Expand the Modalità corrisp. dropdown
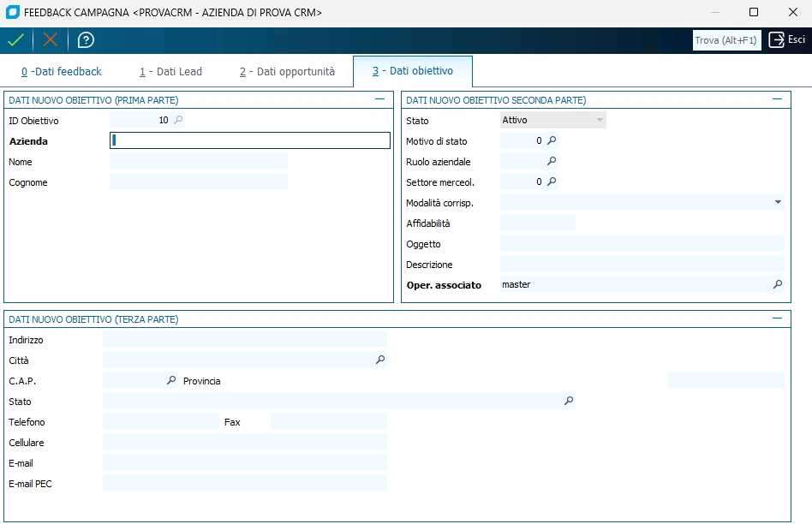Image resolution: width=812 pixels, height=524 pixels. (x=778, y=202)
